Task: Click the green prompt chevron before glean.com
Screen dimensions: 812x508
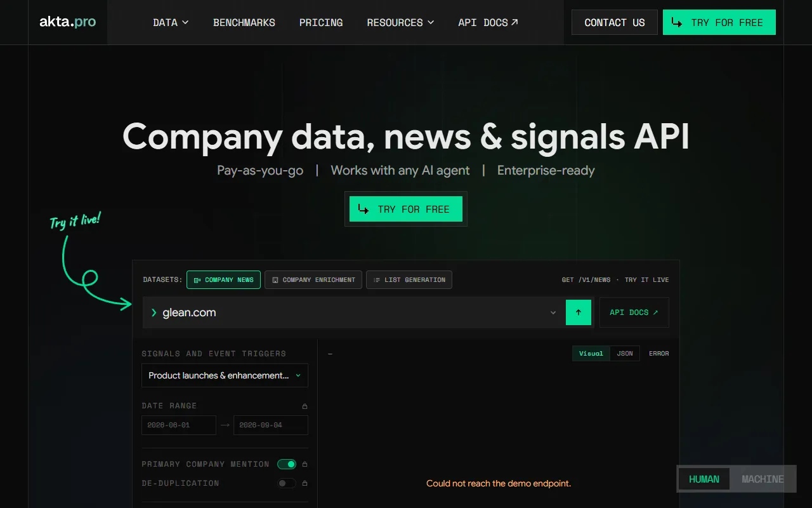Action: click(x=154, y=312)
